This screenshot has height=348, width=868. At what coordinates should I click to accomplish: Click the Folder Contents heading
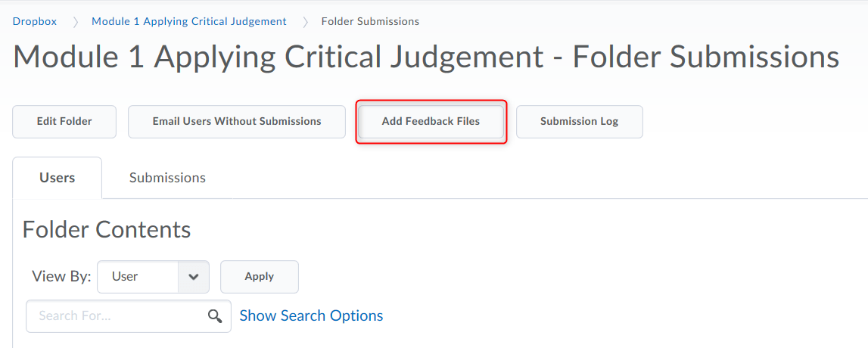pyautogui.click(x=107, y=229)
